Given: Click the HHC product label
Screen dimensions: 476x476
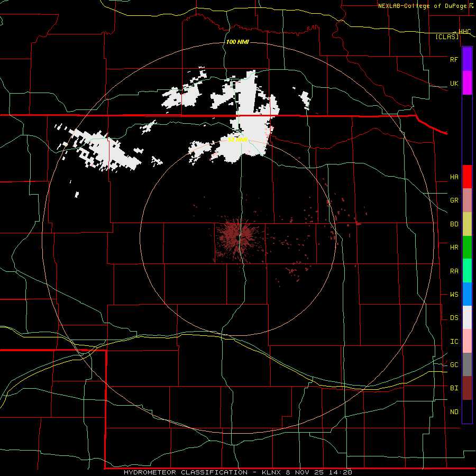Looking at the screenshot, I should point(464,32).
